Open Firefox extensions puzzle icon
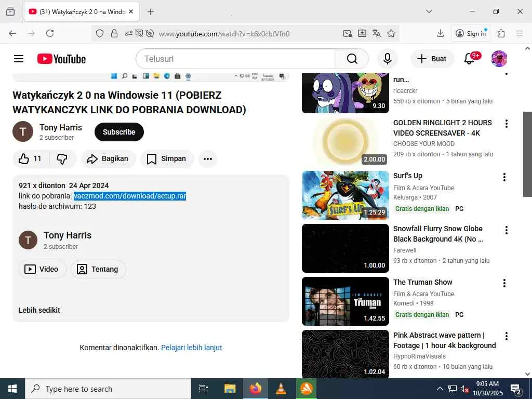The width and height of the screenshot is (532, 399). pyautogui.click(x=501, y=33)
